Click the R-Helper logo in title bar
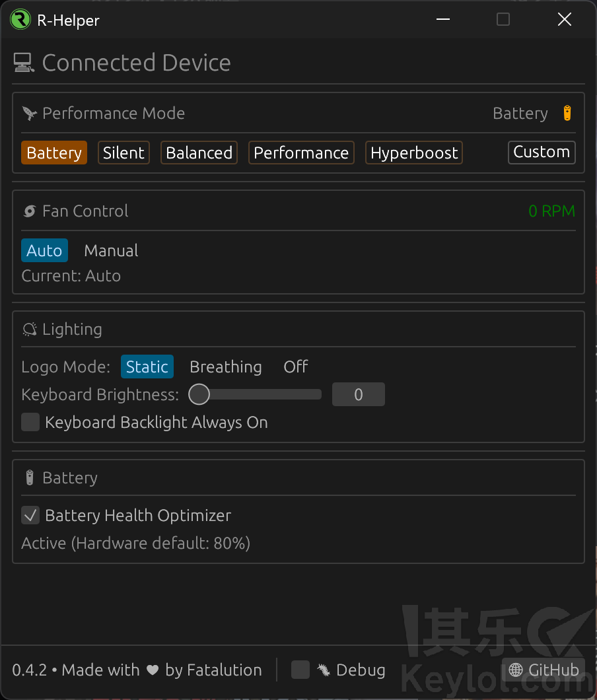The height and width of the screenshot is (700, 597). pyautogui.click(x=20, y=20)
